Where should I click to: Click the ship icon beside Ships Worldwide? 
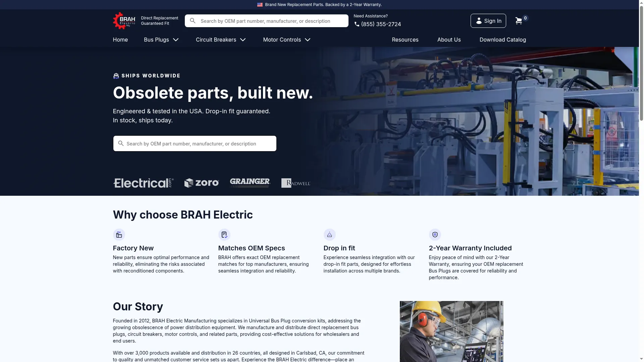[116, 76]
